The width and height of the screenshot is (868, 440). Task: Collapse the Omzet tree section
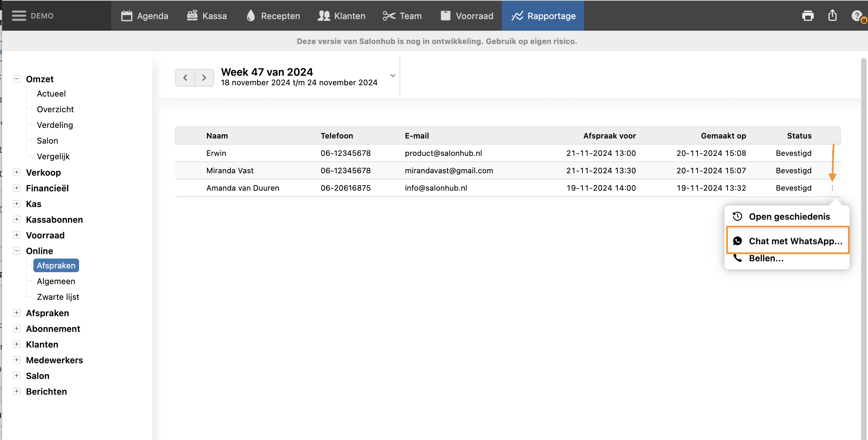[x=16, y=79]
